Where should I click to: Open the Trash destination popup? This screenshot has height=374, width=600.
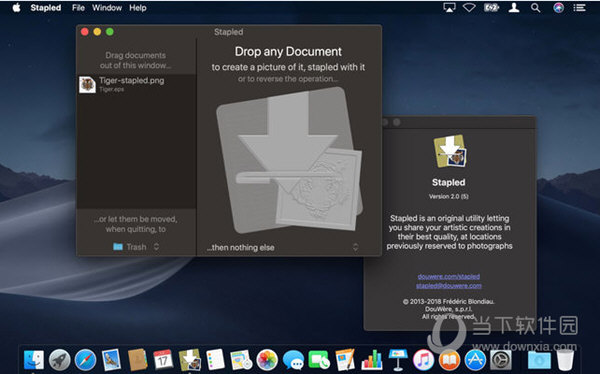tap(136, 247)
